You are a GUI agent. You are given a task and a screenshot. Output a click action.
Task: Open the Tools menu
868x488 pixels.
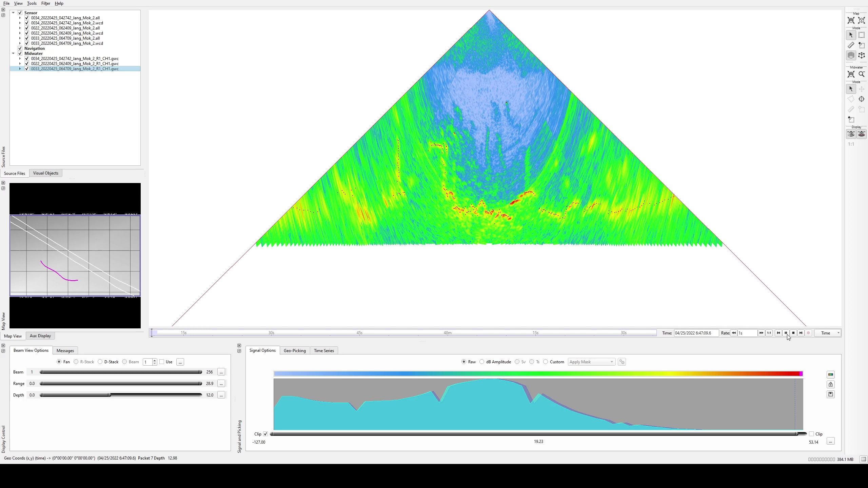[32, 3]
